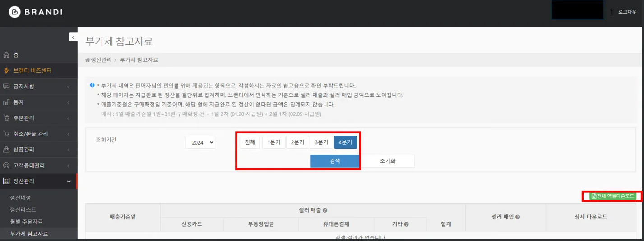
Task: Open 브랜디 비즈센터 menu item
Action: [x=39, y=71]
